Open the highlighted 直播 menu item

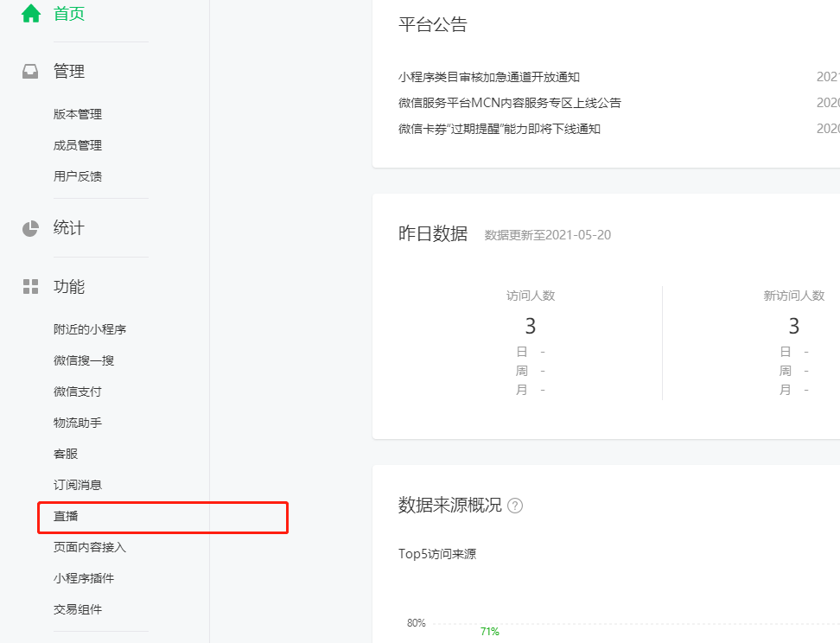coord(67,516)
